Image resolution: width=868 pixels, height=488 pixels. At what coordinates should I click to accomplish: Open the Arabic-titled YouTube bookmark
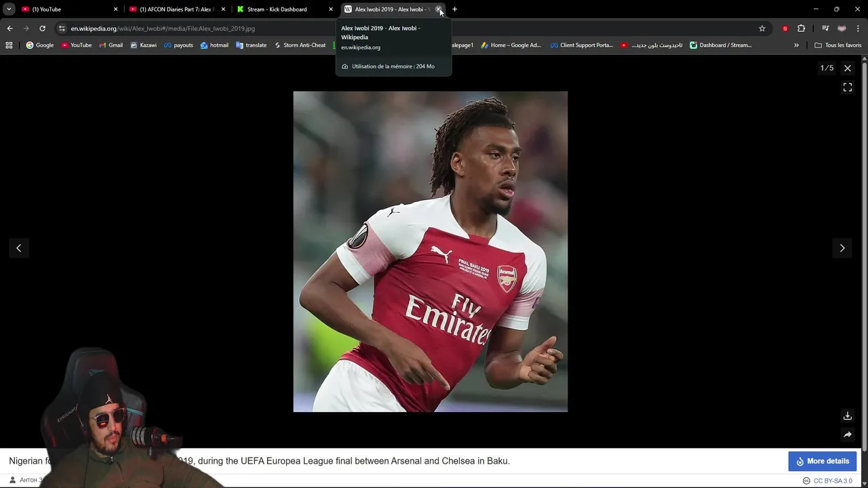coord(652,45)
